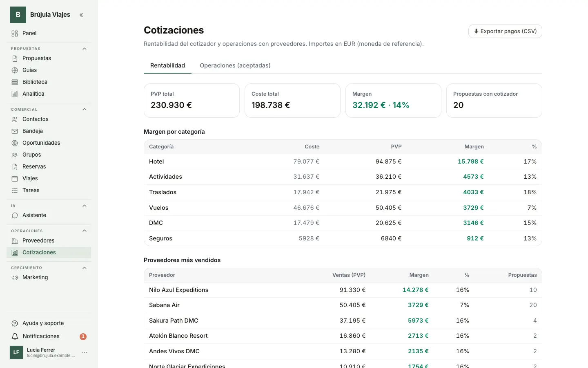588x368 pixels.
Task: Click the Contactos people icon
Action: (15, 119)
